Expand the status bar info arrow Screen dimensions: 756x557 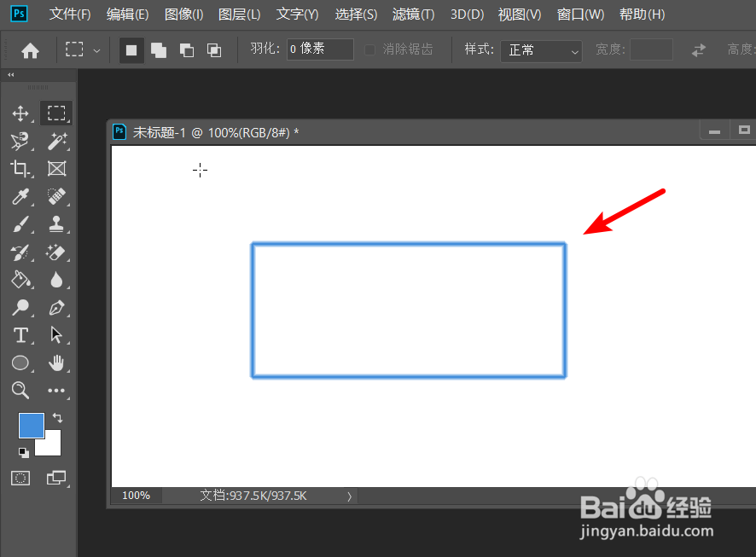[350, 496]
